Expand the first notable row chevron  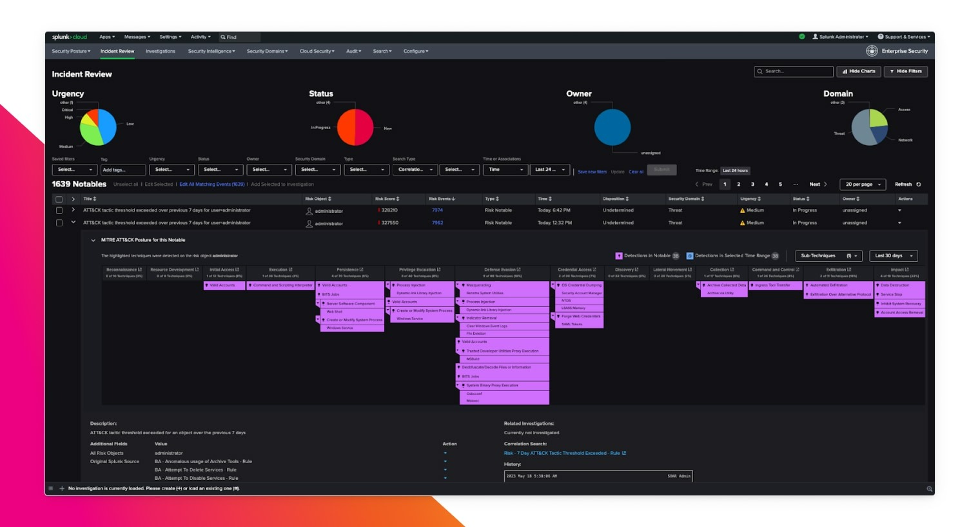coord(73,210)
